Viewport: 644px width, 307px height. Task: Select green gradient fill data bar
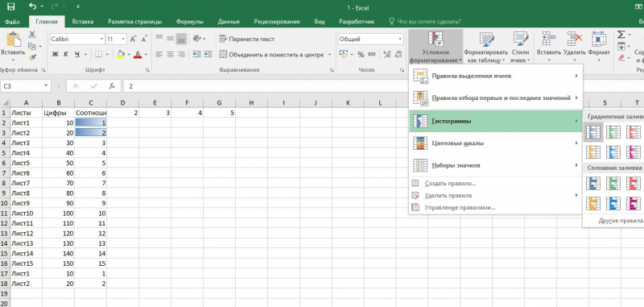coord(613,132)
